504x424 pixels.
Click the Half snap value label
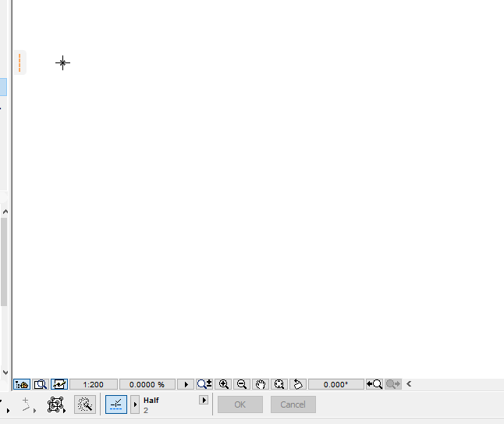(x=151, y=401)
